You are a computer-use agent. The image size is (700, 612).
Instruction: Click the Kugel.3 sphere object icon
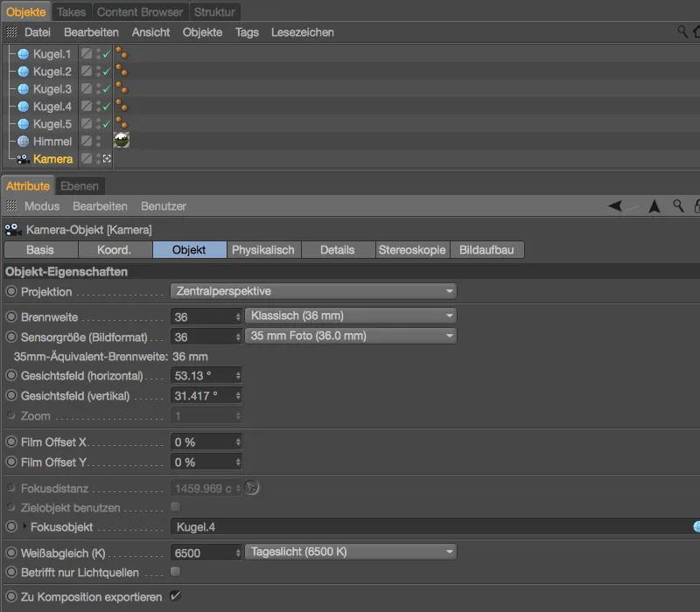click(x=24, y=89)
